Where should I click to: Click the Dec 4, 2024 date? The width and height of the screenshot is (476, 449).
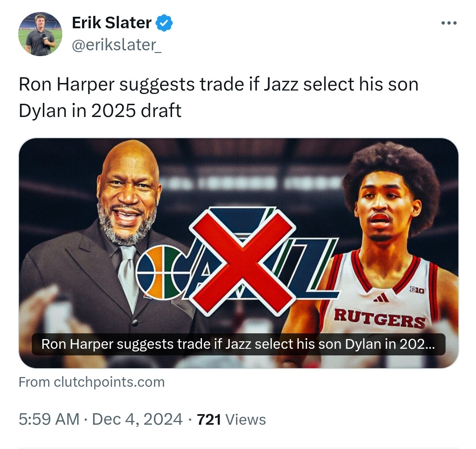(x=137, y=419)
